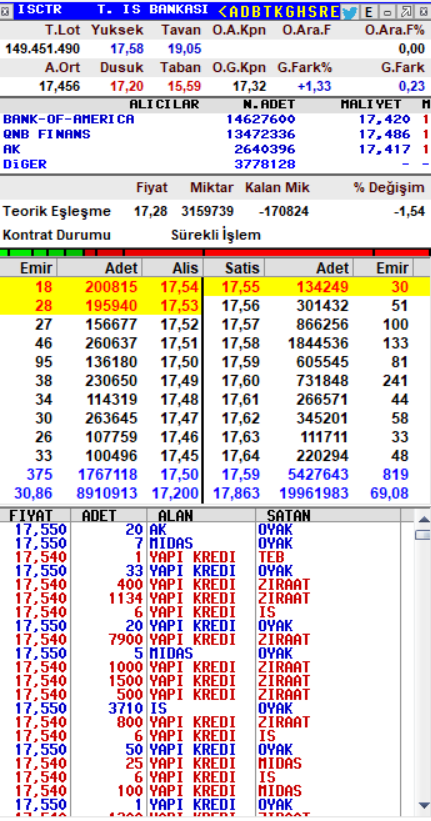
Task: Click best ask price 17,55
Action: pos(240,287)
